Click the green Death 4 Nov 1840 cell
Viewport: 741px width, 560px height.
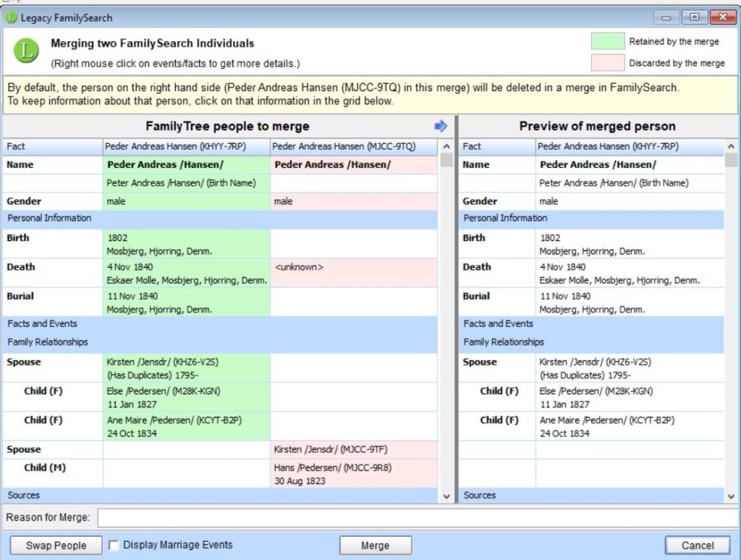tap(187, 273)
